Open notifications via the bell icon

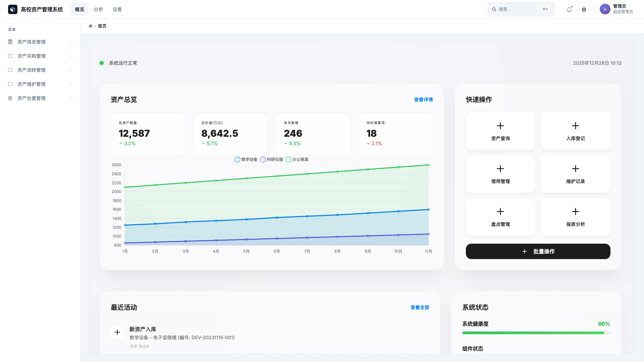pyautogui.click(x=569, y=9)
